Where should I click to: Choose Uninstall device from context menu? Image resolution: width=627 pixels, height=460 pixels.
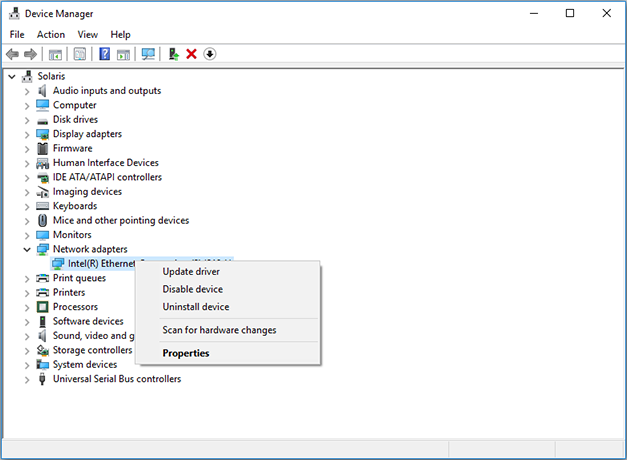point(196,307)
